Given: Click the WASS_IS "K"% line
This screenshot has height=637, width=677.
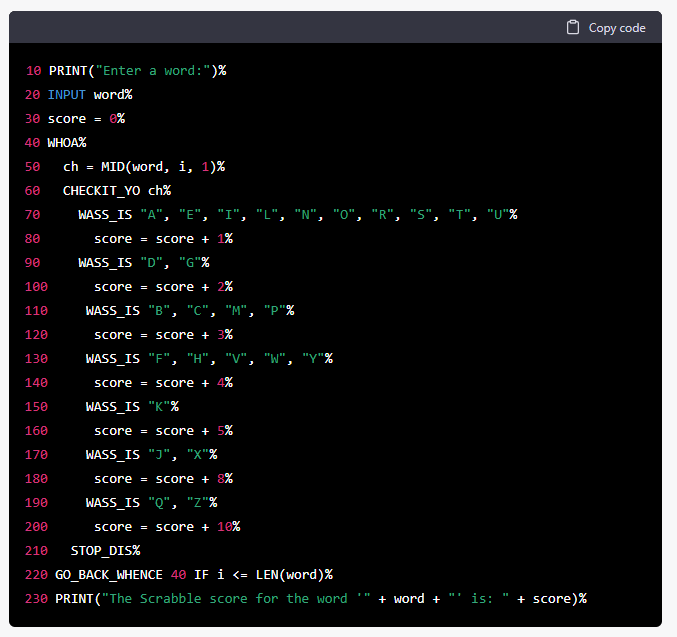Looking at the screenshot, I should [x=132, y=406].
